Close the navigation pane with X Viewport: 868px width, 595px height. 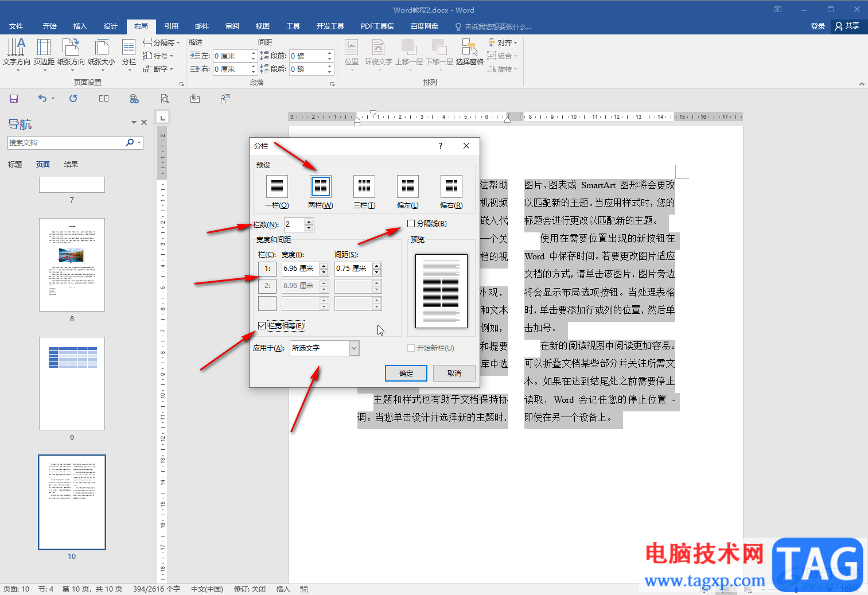point(144,122)
